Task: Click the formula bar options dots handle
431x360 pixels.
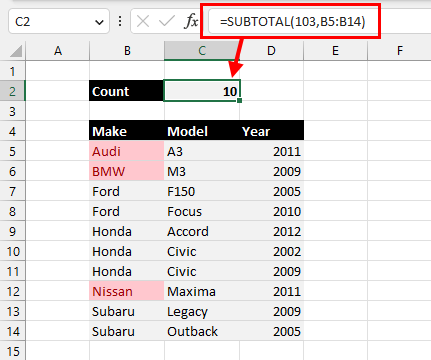Action: point(120,22)
